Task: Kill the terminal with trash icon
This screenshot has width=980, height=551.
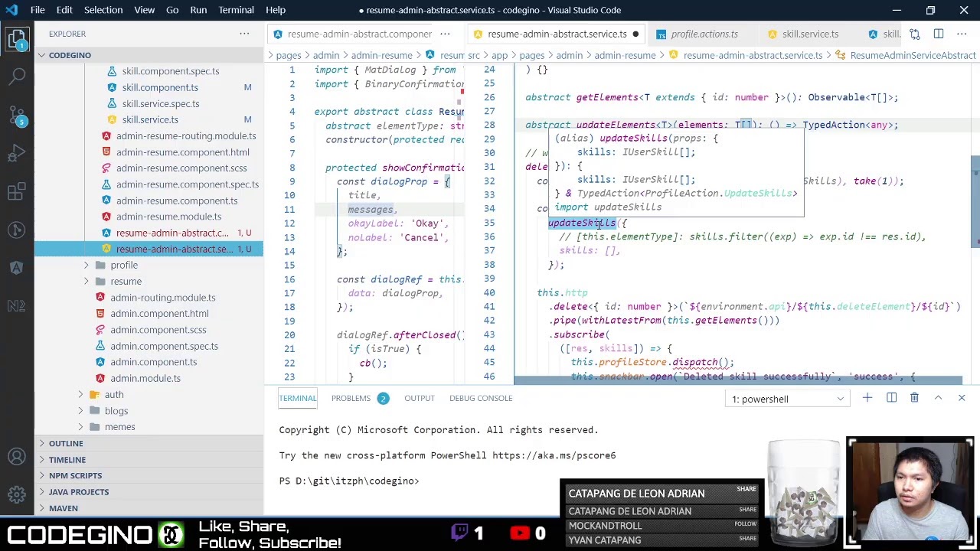Action: (914, 398)
